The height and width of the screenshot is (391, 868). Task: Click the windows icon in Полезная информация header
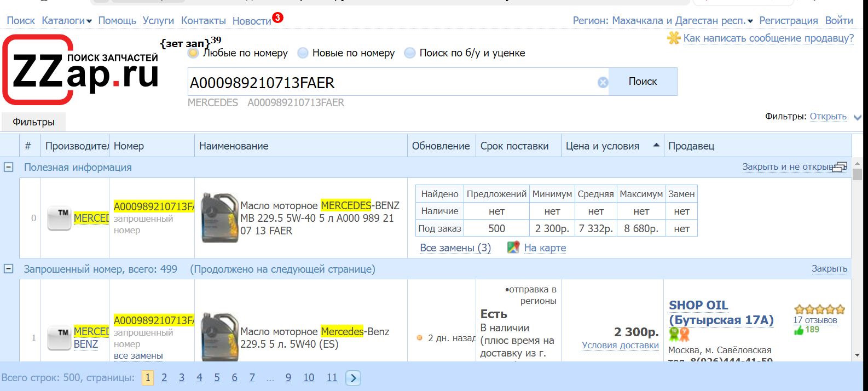[840, 168]
